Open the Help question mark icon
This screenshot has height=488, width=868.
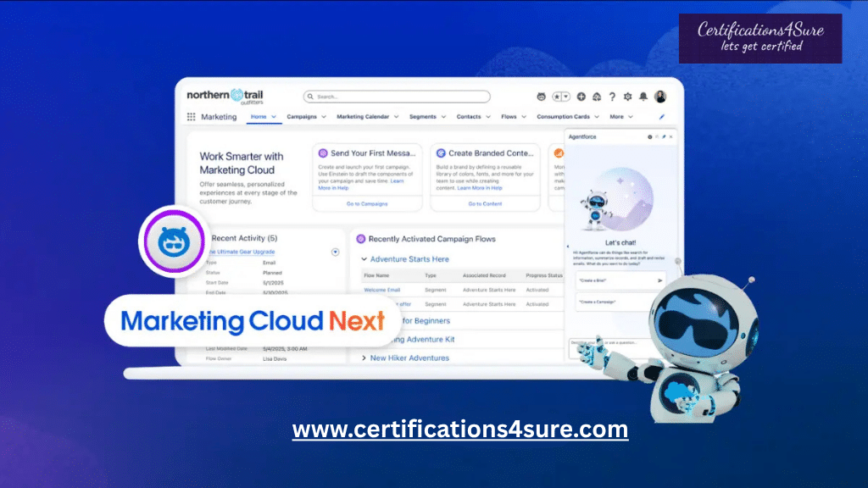tap(612, 97)
